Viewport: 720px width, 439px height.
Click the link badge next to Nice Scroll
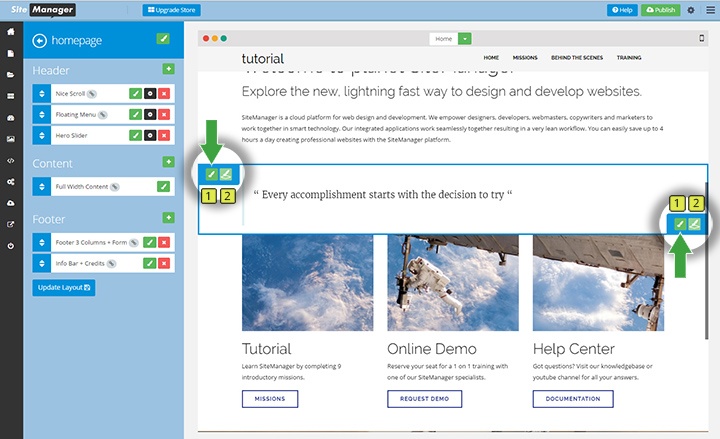point(92,94)
